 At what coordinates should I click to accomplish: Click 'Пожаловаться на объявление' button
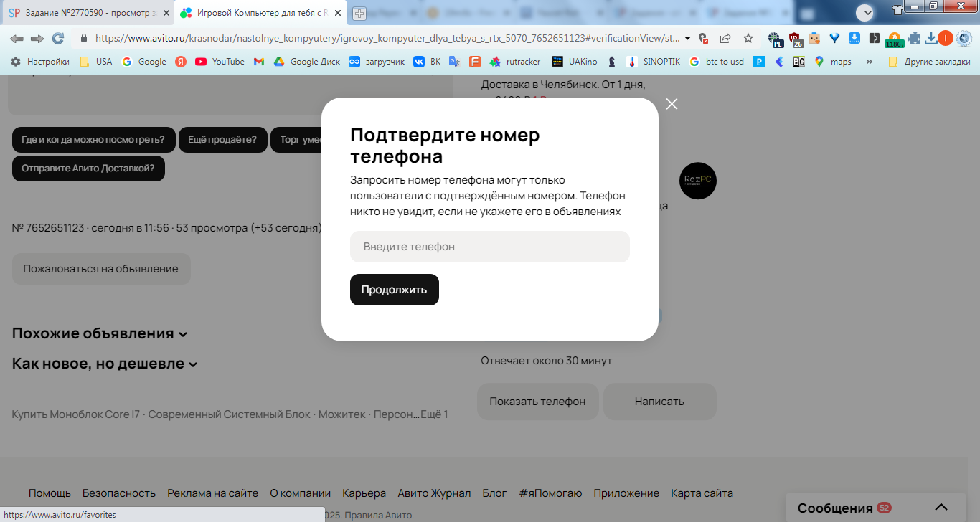(101, 269)
